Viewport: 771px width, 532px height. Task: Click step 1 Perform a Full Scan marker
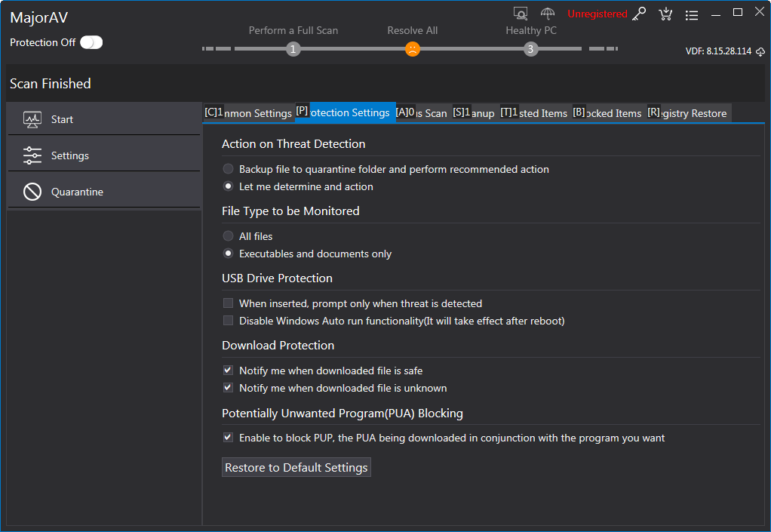click(293, 49)
